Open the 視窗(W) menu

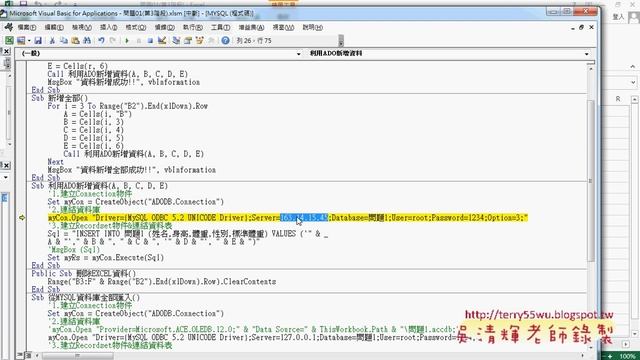[x=283, y=27]
